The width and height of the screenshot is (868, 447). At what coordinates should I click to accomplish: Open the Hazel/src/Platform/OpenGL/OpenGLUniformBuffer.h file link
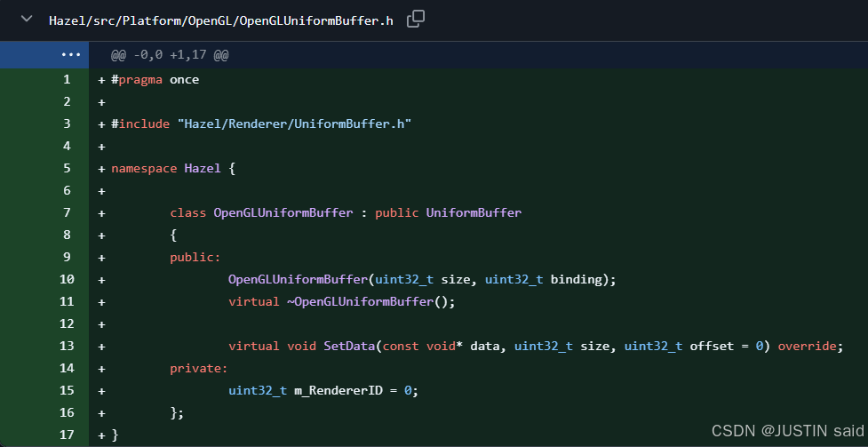point(220,20)
